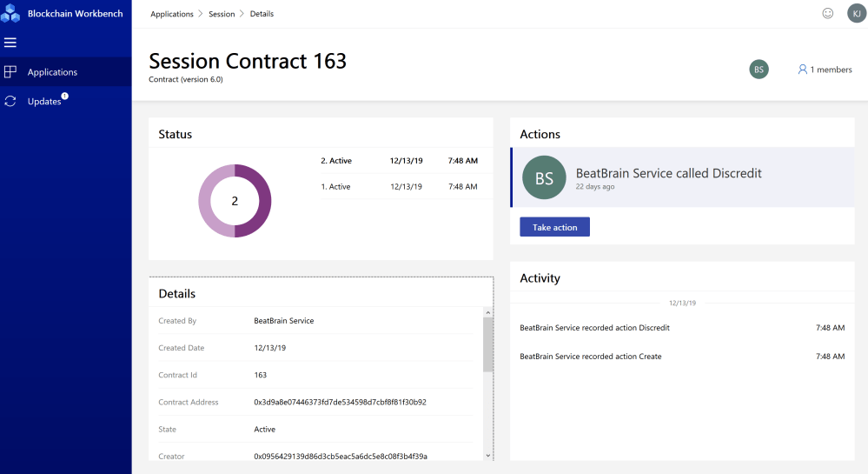Click the BS member avatar in header

[x=759, y=70]
